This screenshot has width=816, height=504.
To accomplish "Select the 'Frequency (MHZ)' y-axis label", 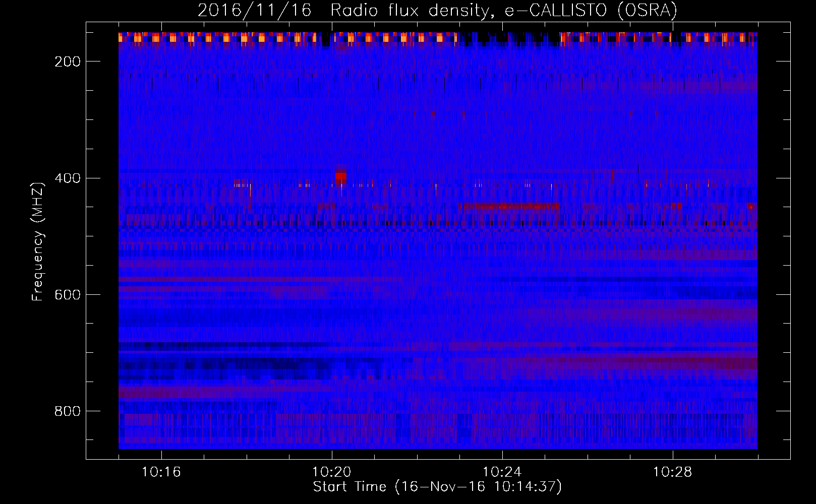I will pos(38,241).
